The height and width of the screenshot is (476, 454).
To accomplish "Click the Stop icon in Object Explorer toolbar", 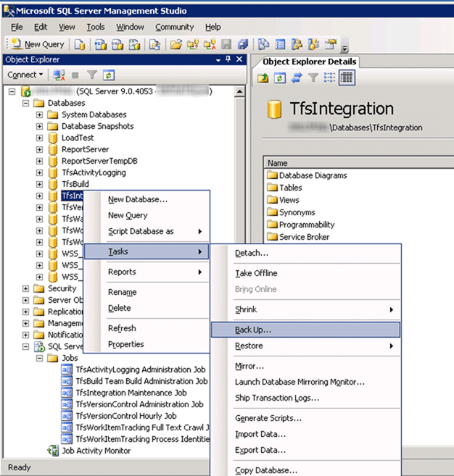I will [75, 75].
